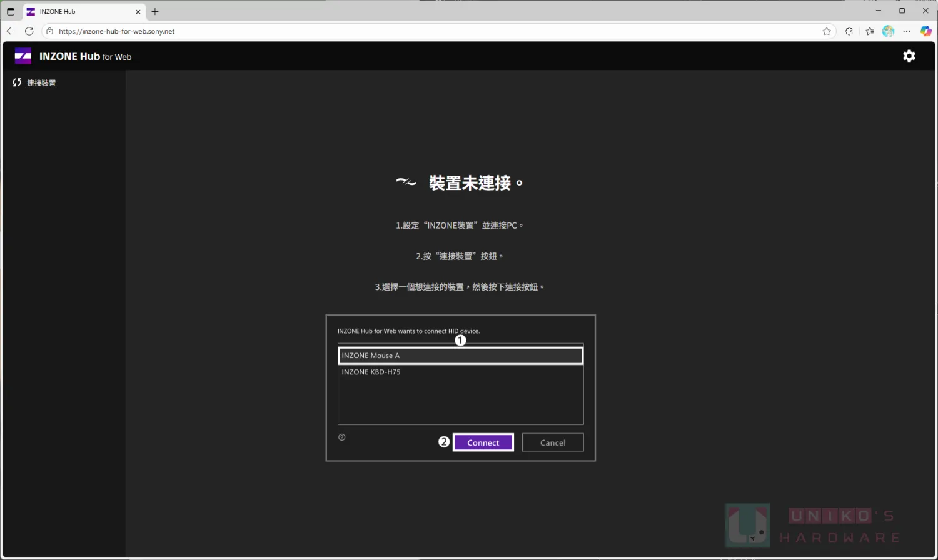The height and width of the screenshot is (560, 938).
Task: Click the INZONE Hub logo icon
Action: click(x=23, y=56)
